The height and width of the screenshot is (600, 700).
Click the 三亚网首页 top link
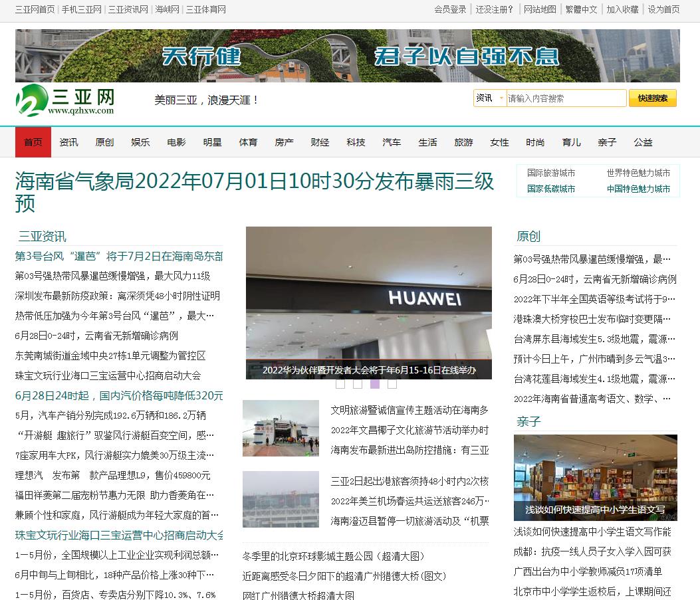[x=35, y=9]
